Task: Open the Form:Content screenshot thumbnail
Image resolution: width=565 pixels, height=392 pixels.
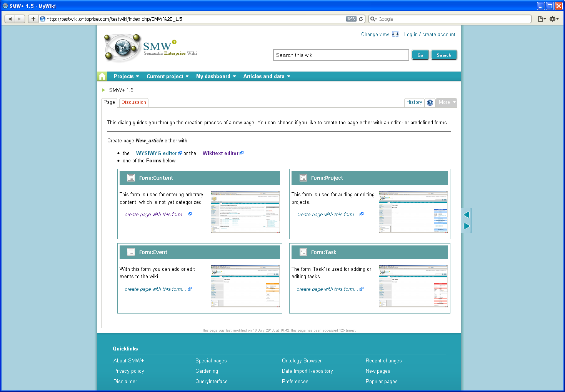Action: point(245,212)
